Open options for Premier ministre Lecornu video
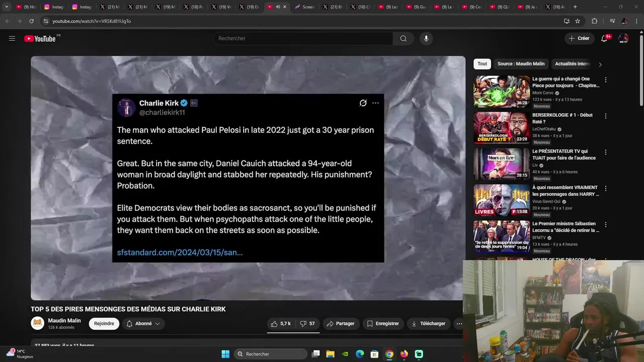The width and height of the screenshot is (644, 362). coord(606,225)
